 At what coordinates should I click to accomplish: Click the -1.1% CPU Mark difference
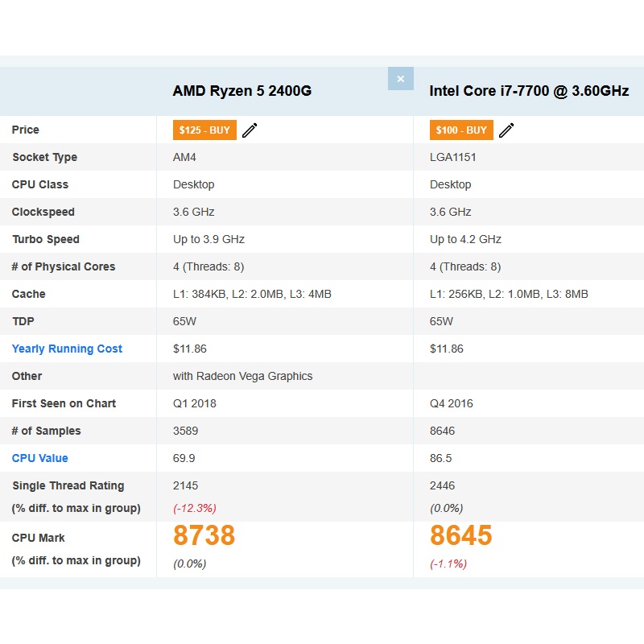448,563
